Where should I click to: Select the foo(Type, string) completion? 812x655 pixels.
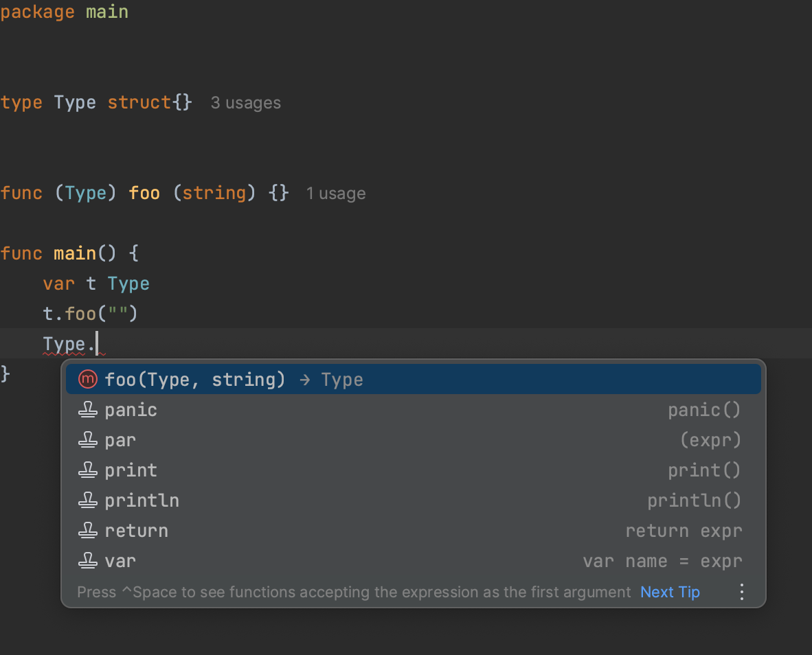[195, 380]
